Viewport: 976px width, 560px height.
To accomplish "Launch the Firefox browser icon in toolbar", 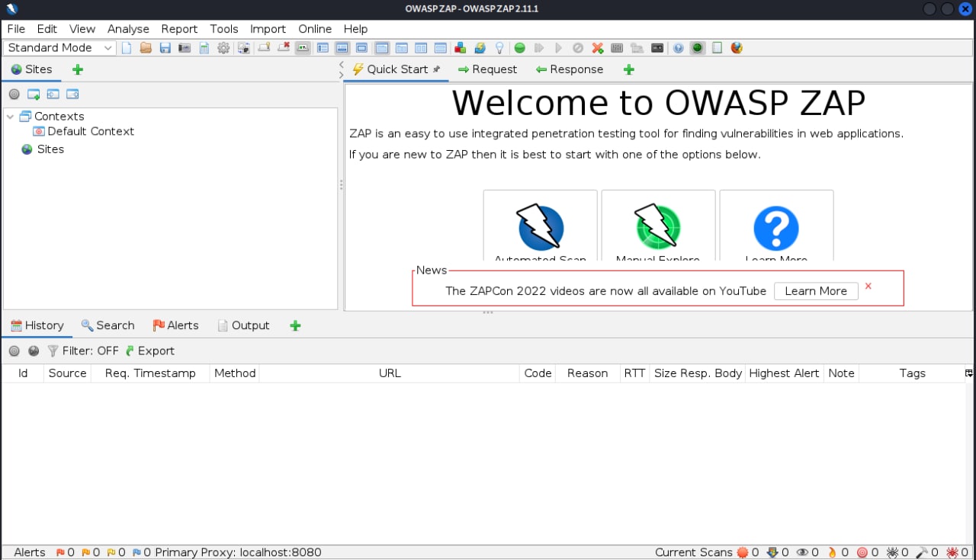I will point(737,48).
